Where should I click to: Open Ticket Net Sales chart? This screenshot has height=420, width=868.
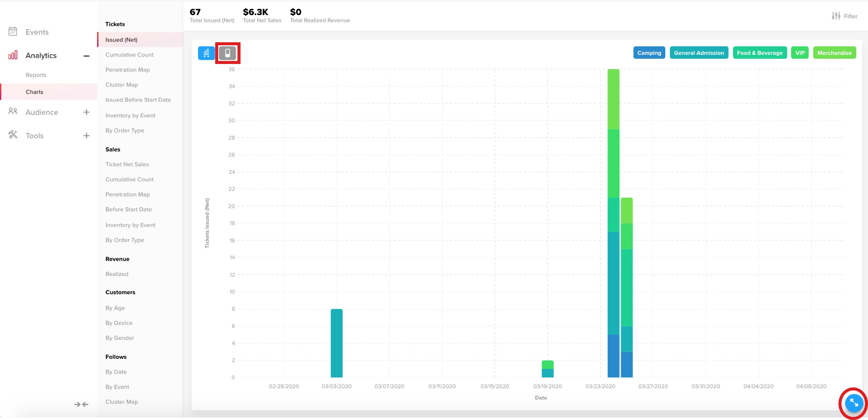tap(127, 164)
